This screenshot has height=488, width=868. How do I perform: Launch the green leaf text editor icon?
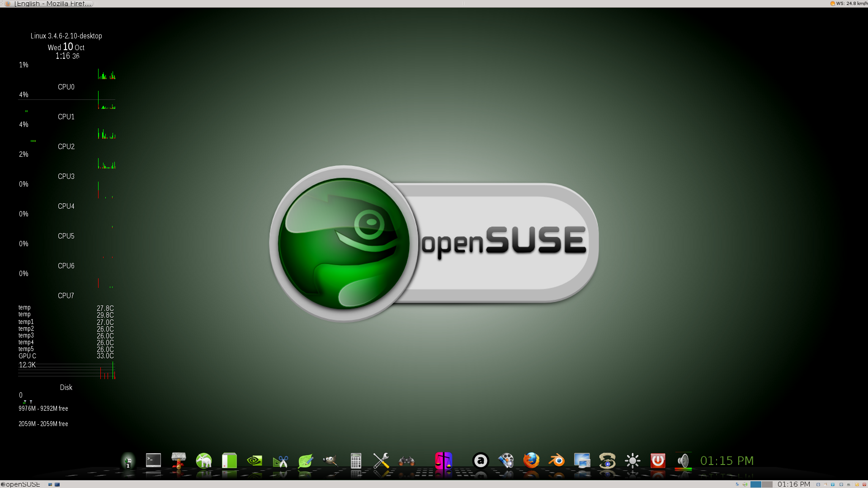click(x=305, y=460)
